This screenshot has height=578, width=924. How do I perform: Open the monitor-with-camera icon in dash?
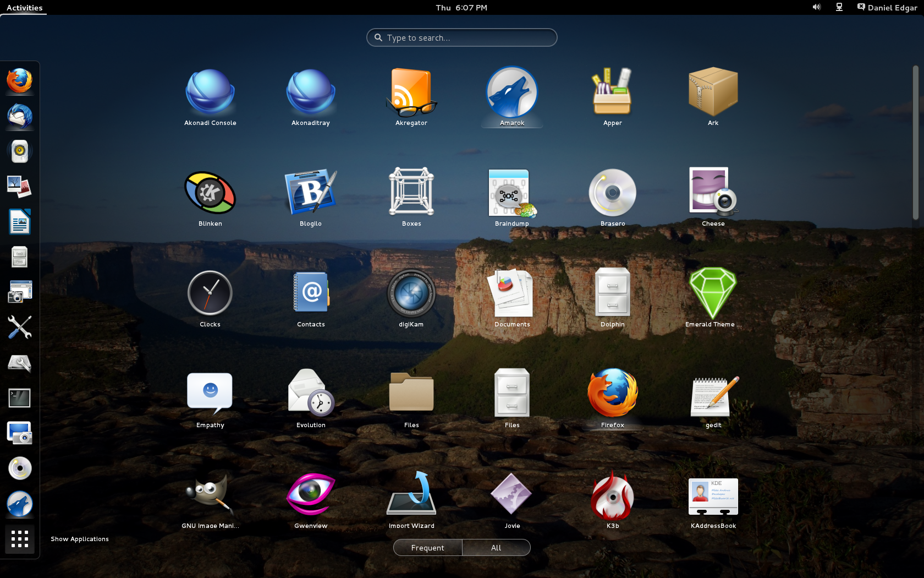(20, 433)
